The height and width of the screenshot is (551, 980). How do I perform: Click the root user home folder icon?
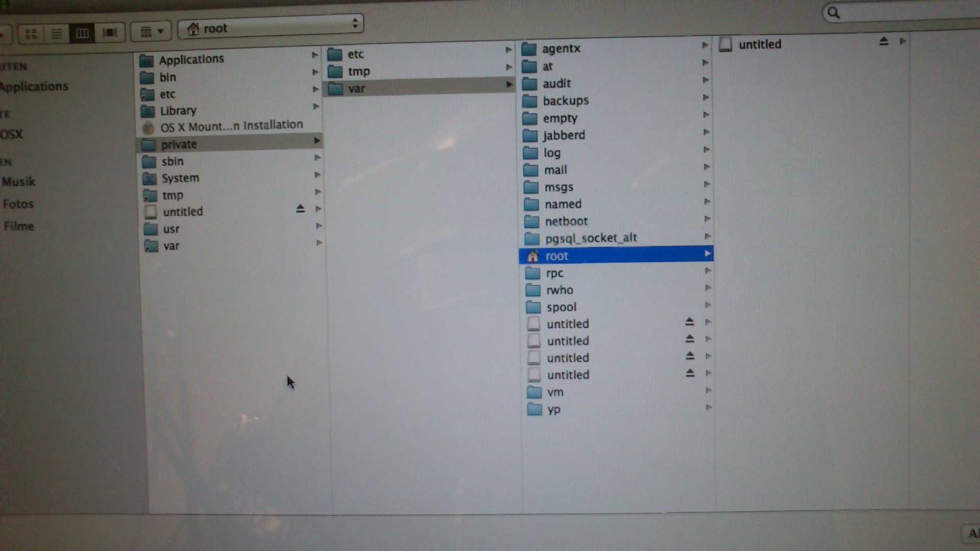coord(532,254)
